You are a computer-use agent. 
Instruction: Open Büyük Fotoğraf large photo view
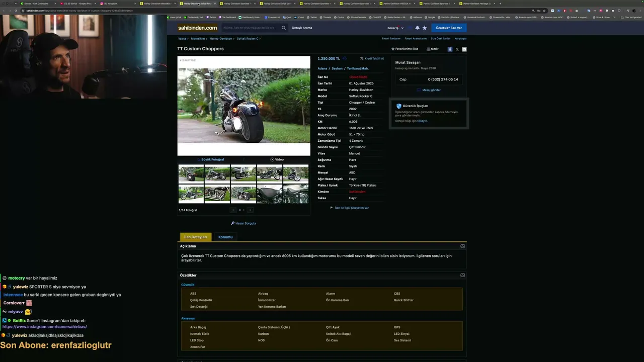click(x=211, y=159)
